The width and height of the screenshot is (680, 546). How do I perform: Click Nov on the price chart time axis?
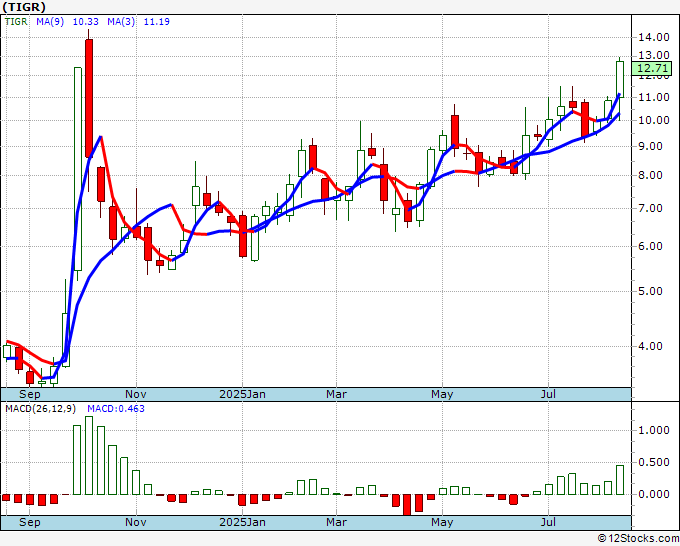[x=136, y=394]
